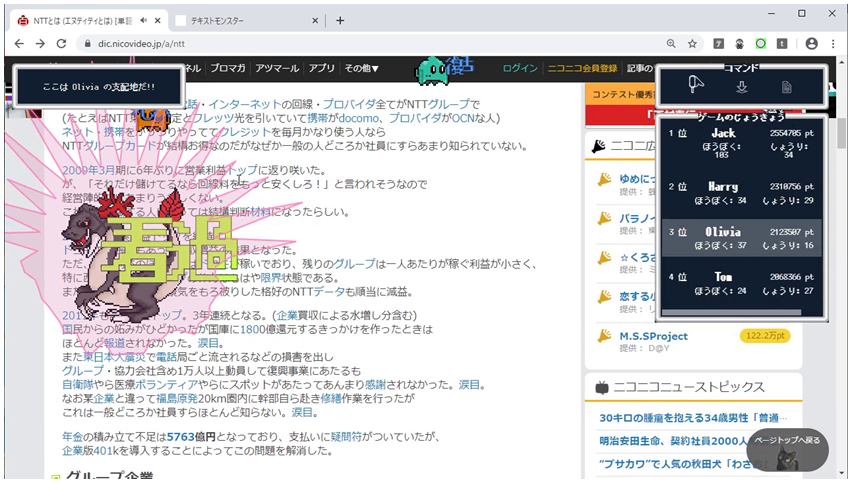The height and width of the screenshot is (483, 852).
Task: Open the 30キロの腫瘍を抱える34歳男性 news link
Action: [x=693, y=418]
